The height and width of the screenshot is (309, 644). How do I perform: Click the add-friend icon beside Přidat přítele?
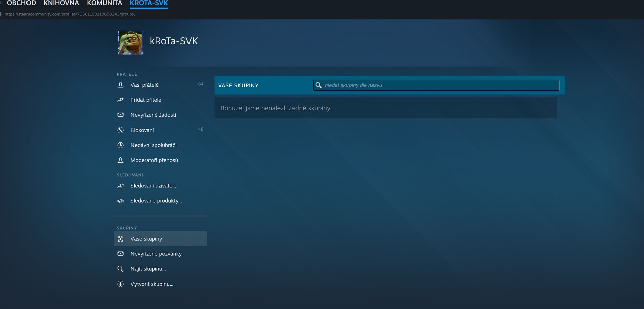(120, 100)
